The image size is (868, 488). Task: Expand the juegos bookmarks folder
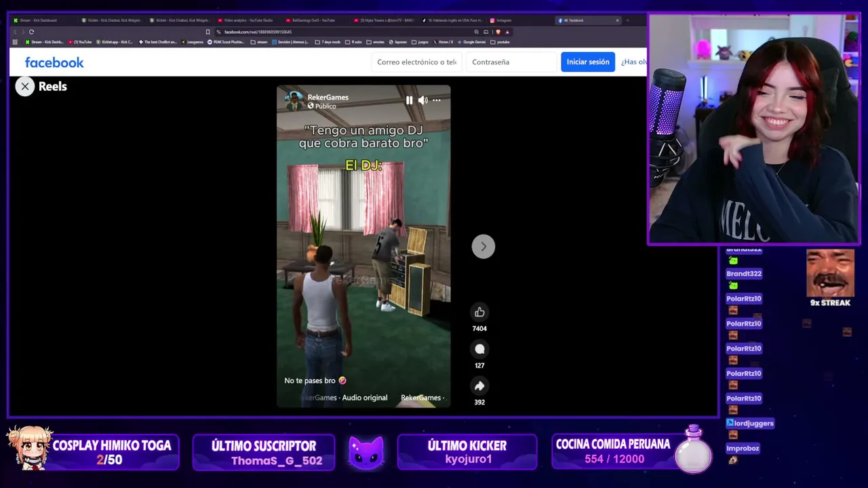420,42
